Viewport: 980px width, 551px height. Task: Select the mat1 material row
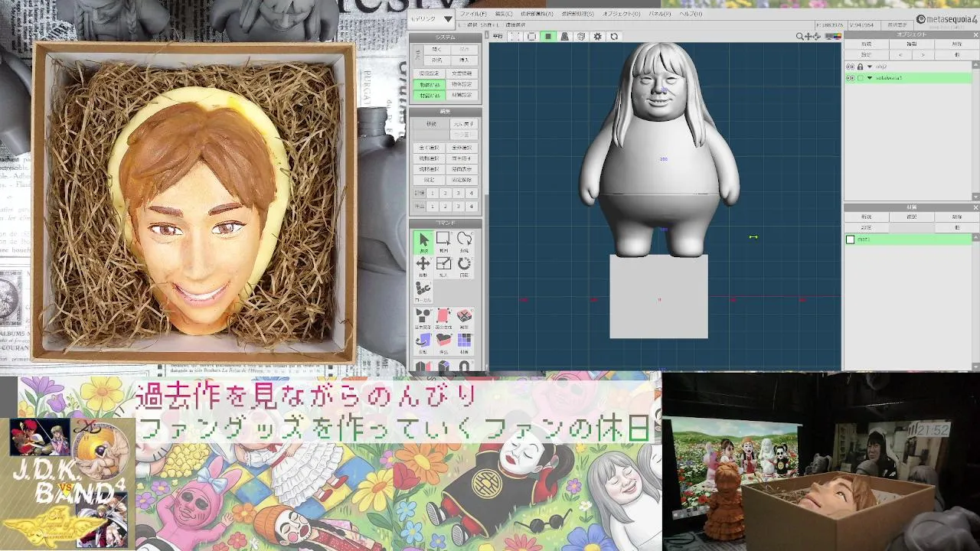click(908, 240)
